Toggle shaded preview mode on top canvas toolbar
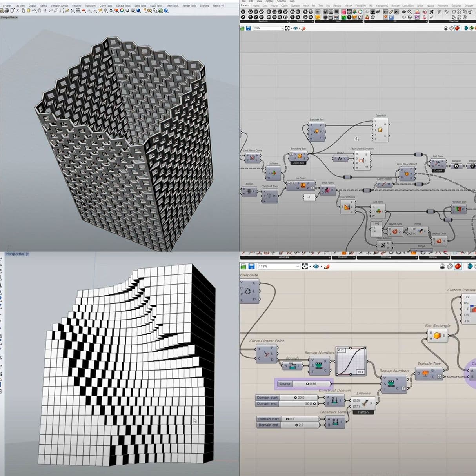The height and width of the screenshot is (476, 476). [x=457, y=28]
